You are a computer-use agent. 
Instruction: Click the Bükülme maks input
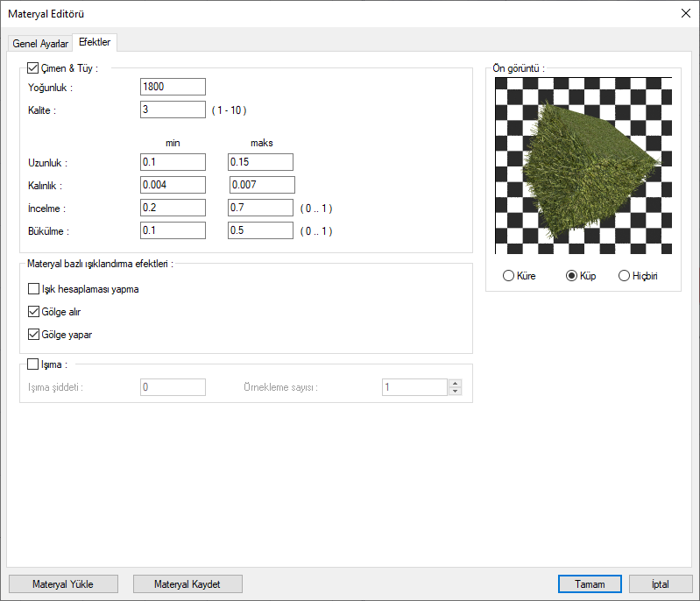pos(260,230)
